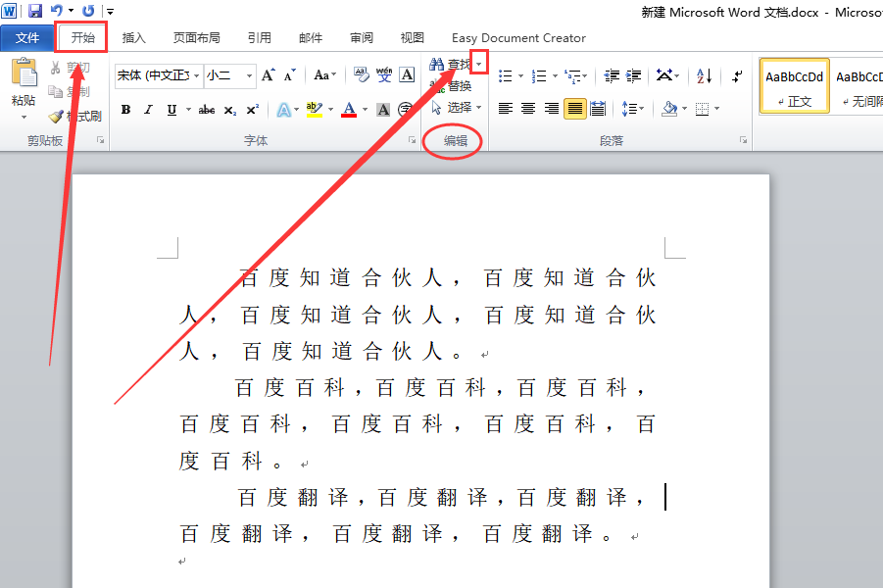This screenshot has width=883, height=588.
Task: Open the Aa change case menu
Action: click(x=325, y=75)
